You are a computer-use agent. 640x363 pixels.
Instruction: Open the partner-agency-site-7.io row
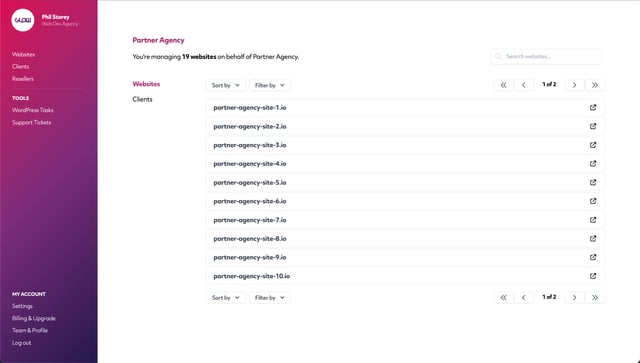pos(405,220)
